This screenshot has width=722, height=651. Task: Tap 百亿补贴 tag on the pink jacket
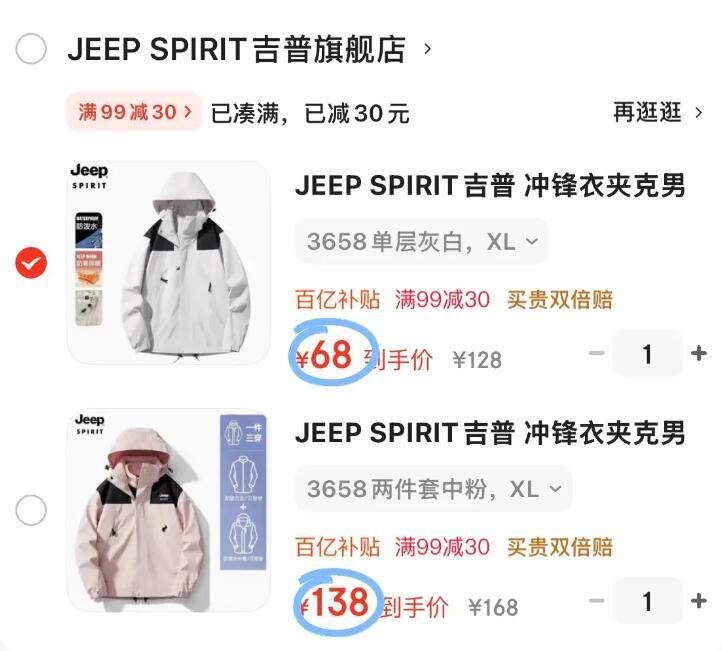[338, 547]
